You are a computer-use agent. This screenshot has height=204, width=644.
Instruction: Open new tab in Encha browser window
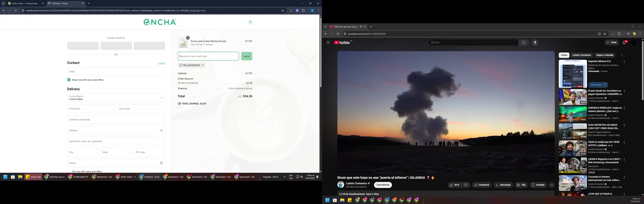(89, 3)
